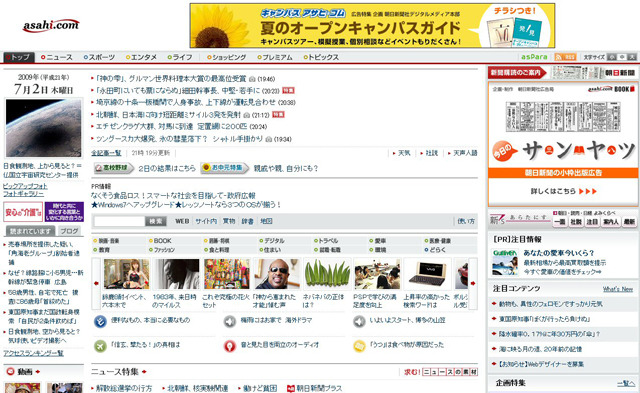Go to the プレミアム section
Screen dimensions: 640x393
[275, 57]
